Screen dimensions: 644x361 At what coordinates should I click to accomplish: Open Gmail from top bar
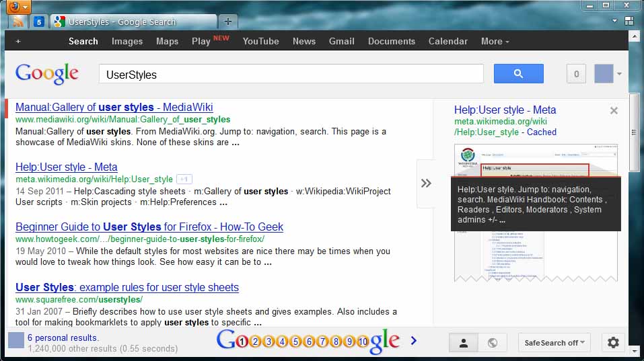click(341, 42)
